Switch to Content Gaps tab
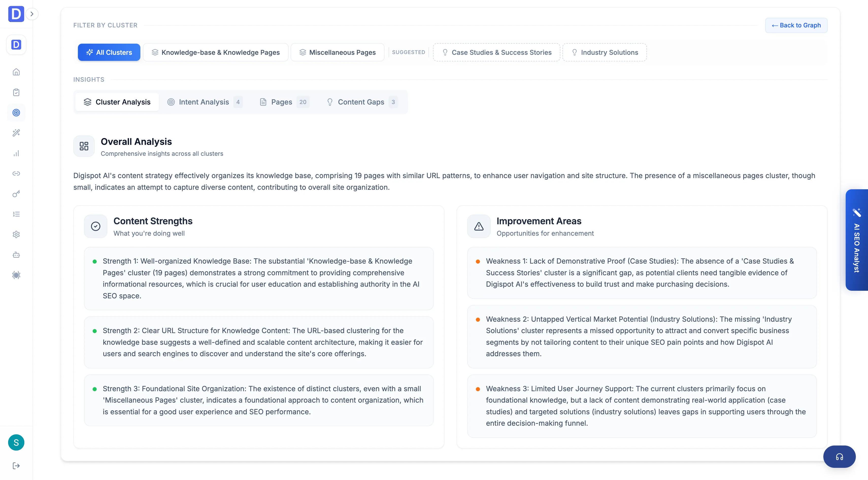 pyautogui.click(x=362, y=102)
